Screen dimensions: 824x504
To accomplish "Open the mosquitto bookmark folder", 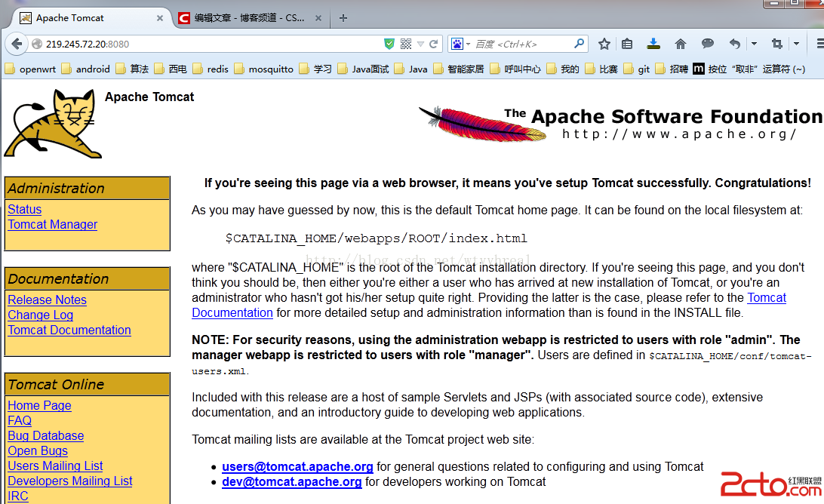I will click(264, 69).
